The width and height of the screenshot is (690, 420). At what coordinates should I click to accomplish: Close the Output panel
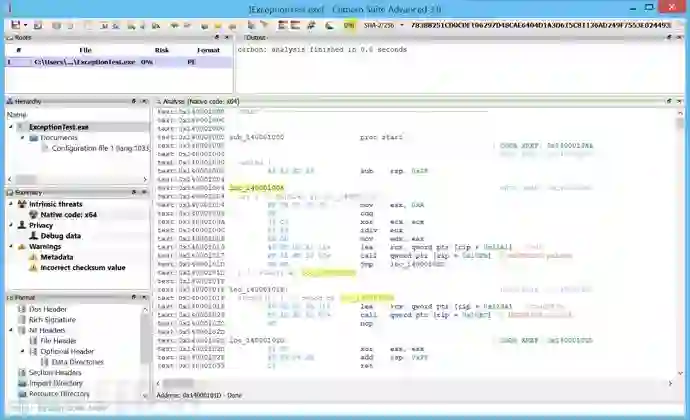[x=679, y=37]
